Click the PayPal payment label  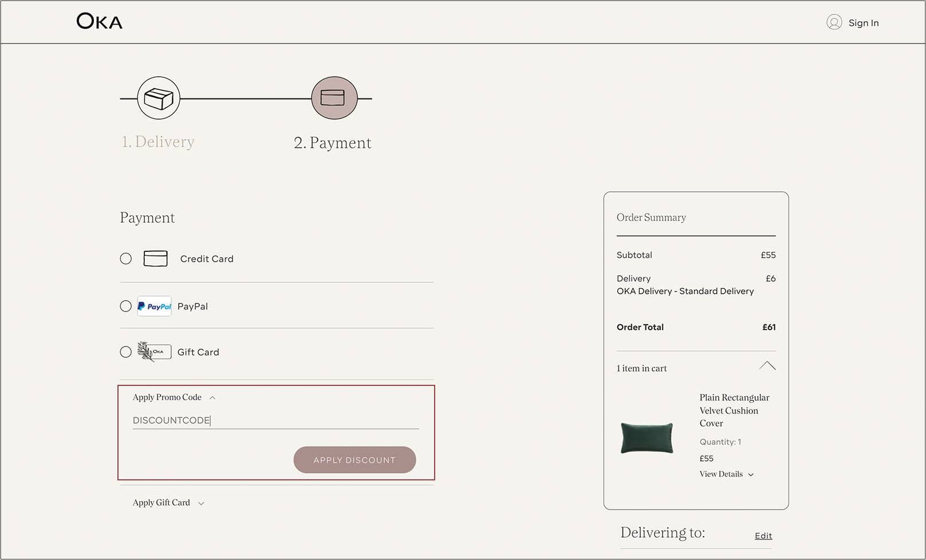[x=192, y=306]
